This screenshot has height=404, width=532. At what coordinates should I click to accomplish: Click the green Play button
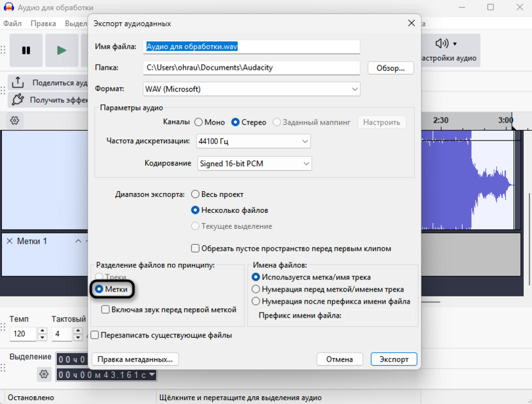[61, 50]
